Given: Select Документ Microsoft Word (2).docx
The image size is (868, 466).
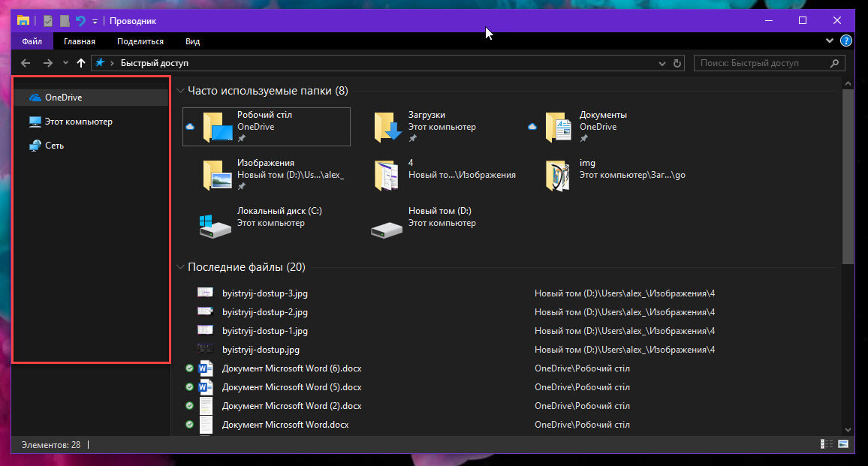Looking at the screenshot, I should (x=292, y=406).
